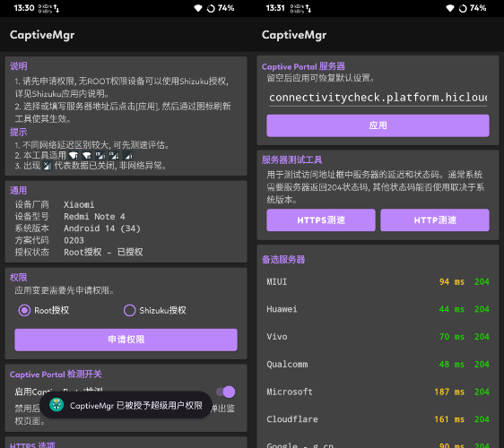Tap the 187 ms Microsoft latency value

point(449,392)
